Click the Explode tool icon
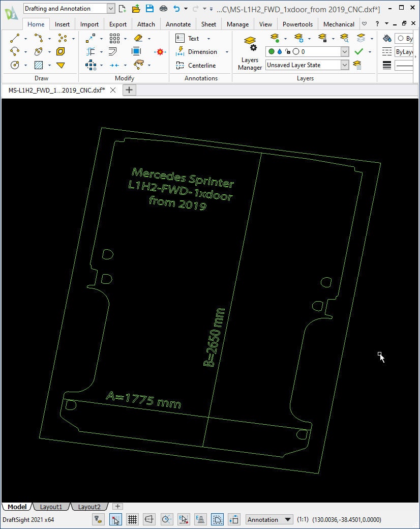Screen dimensions: 420x529 pos(160,51)
